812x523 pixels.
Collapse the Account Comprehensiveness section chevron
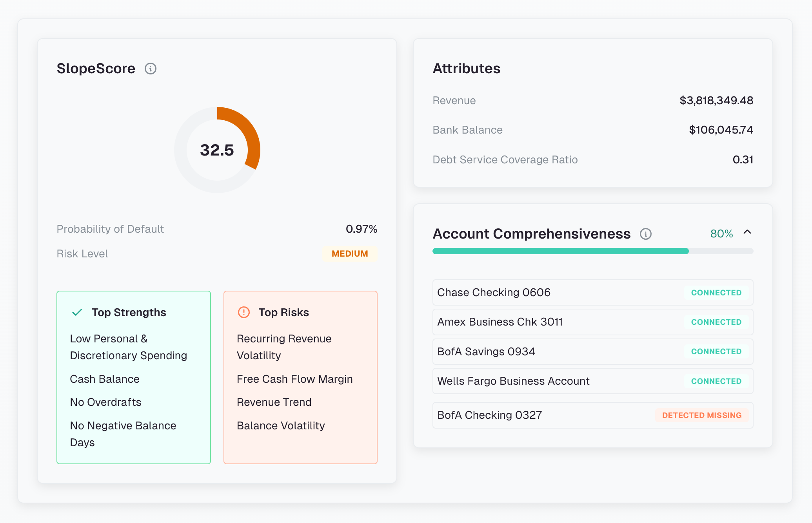(x=747, y=232)
